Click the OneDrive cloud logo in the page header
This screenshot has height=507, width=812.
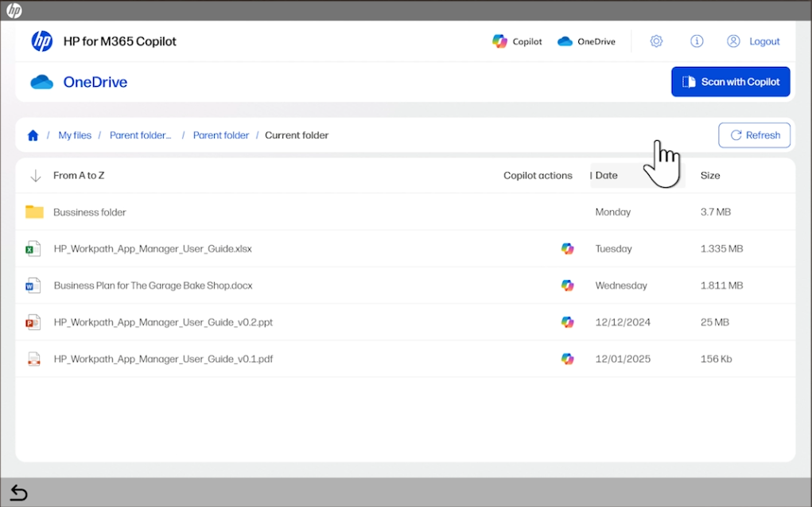pyautogui.click(x=42, y=82)
